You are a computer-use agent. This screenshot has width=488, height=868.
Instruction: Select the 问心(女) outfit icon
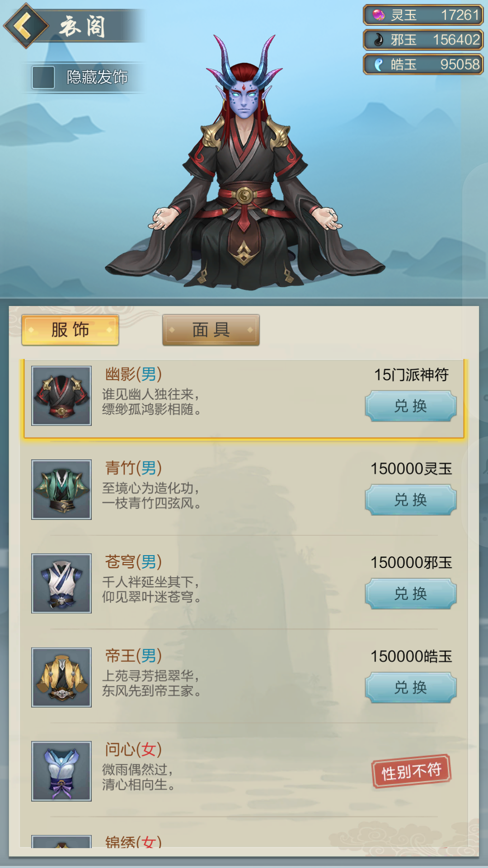click(61, 771)
